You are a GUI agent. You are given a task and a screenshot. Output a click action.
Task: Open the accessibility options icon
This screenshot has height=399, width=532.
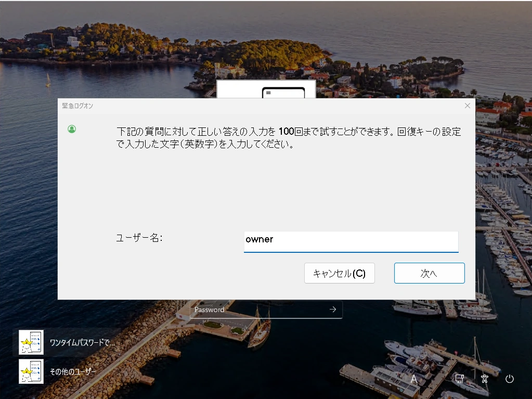(x=485, y=379)
